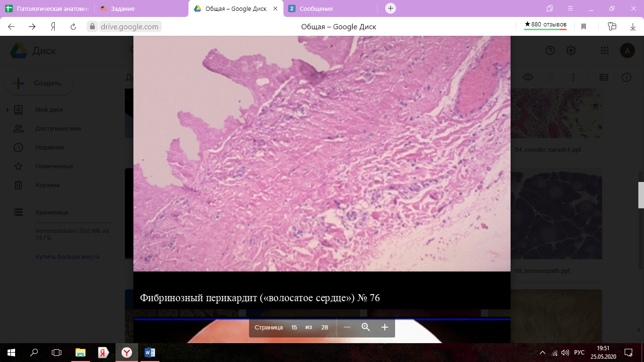
Task: Open the Windows notification center
Action: click(628, 352)
